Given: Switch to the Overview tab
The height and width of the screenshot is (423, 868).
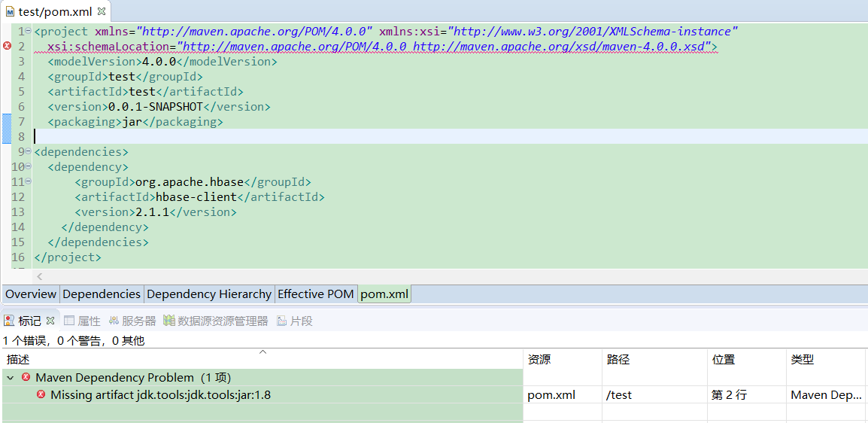Looking at the screenshot, I should 31,294.
